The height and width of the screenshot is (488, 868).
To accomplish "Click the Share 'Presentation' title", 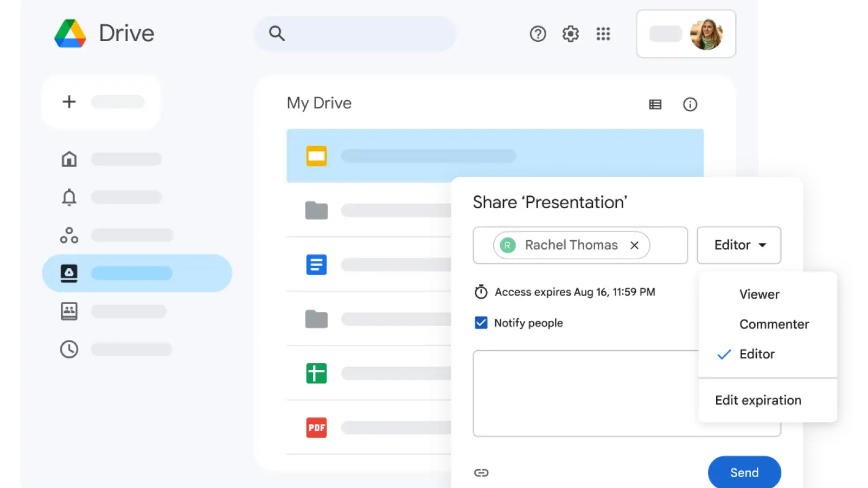I will click(x=550, y=202).
